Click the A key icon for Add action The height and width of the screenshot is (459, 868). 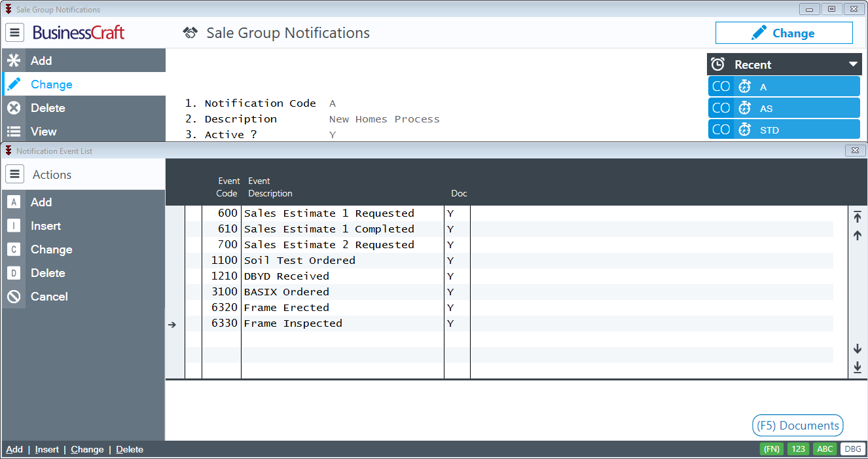14,202
